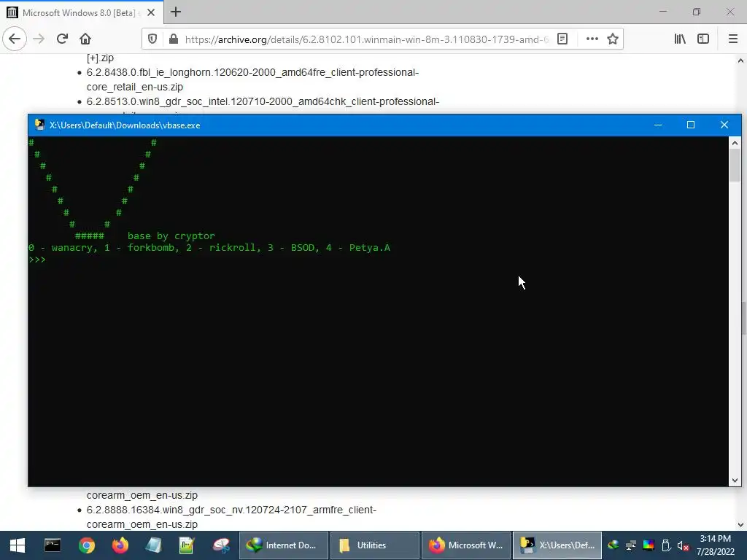Open Firefox library icon

pos(680,39)
